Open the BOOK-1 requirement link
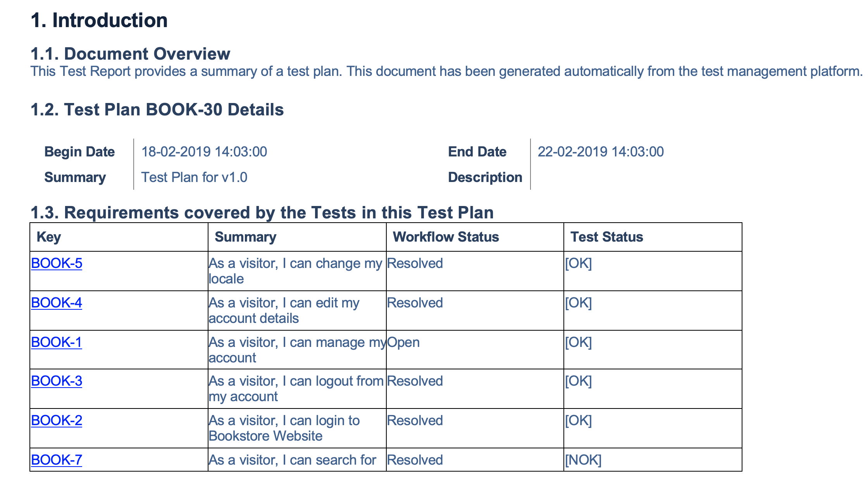Viewport: 868px width, 484px height. pos(57,342)
